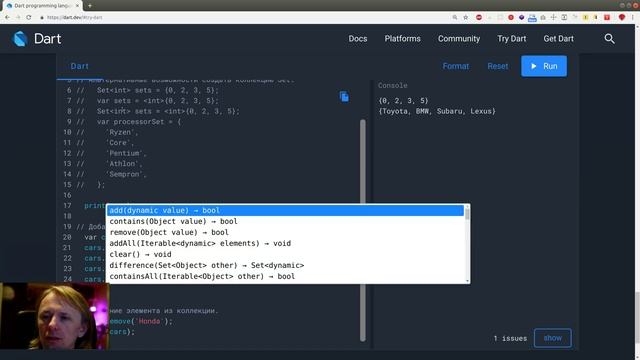
Task: Click the code editor vertical scrollbar
Action: pos(362,230)
